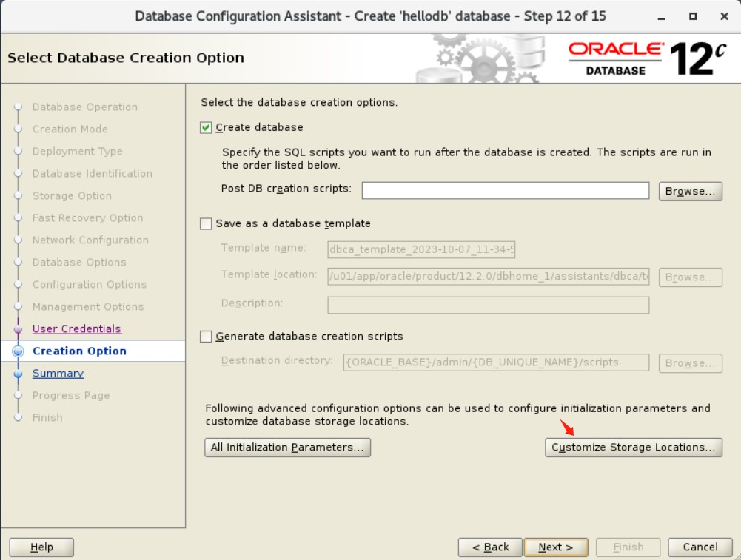This screenshot has height=560, width=741.
Task: Click the Deployment Type step
Action: [x=78, y=152]
